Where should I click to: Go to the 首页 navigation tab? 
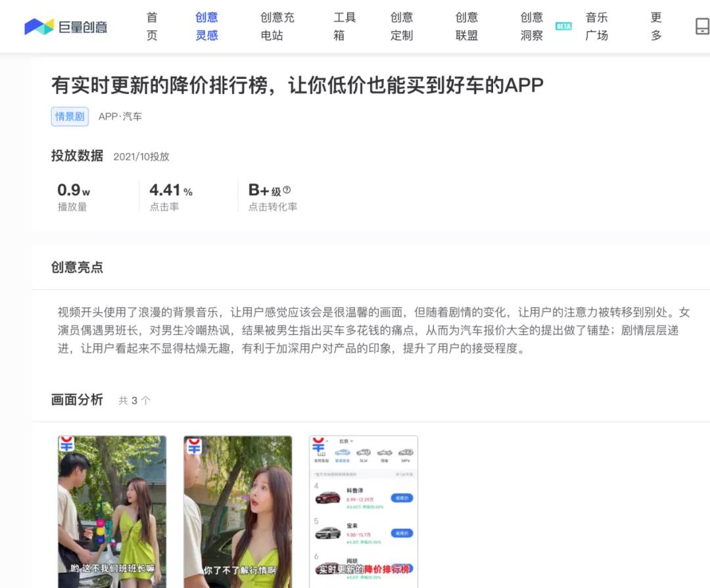[152, 26]
